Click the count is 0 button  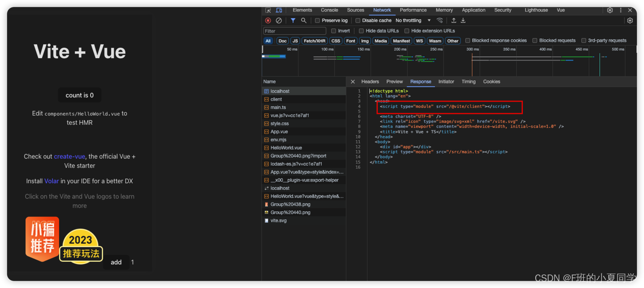[x=79, y=95]
